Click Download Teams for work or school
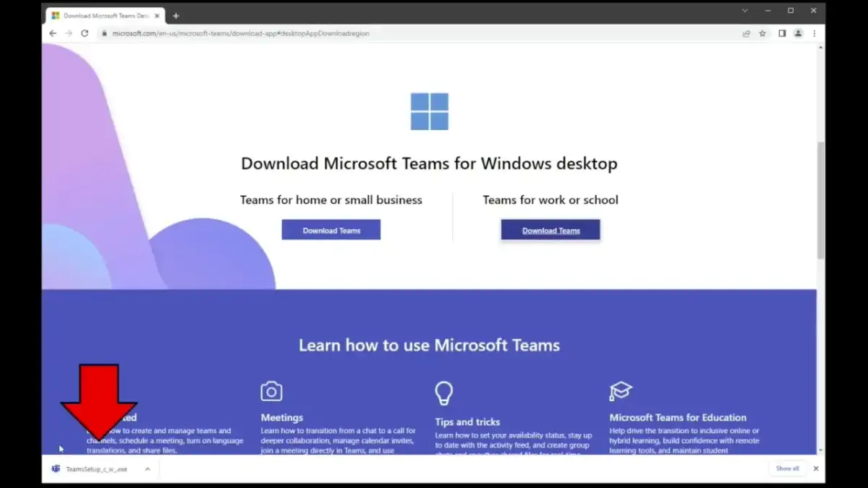 (550, 229)
